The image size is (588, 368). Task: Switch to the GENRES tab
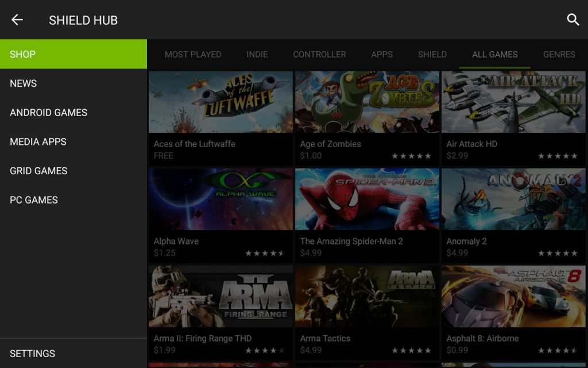(559, 55)
